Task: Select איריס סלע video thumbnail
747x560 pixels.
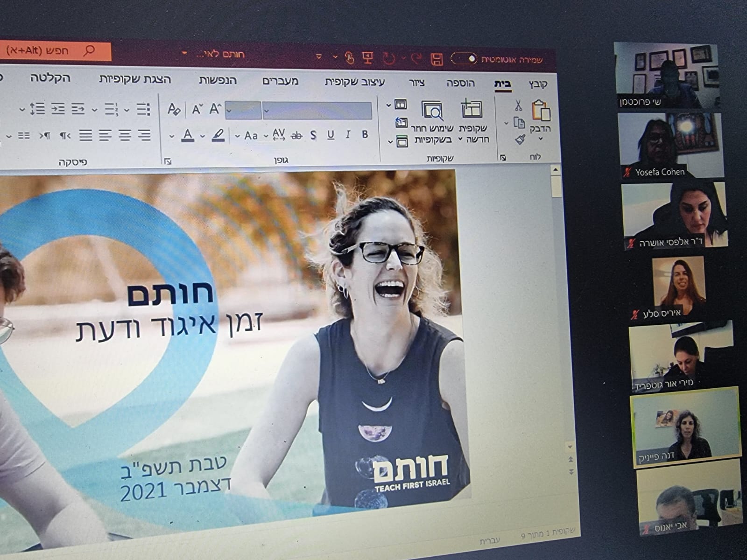Action: point(678,288)
